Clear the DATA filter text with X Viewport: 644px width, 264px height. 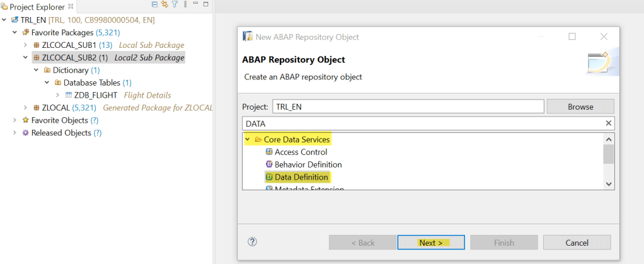608,123
